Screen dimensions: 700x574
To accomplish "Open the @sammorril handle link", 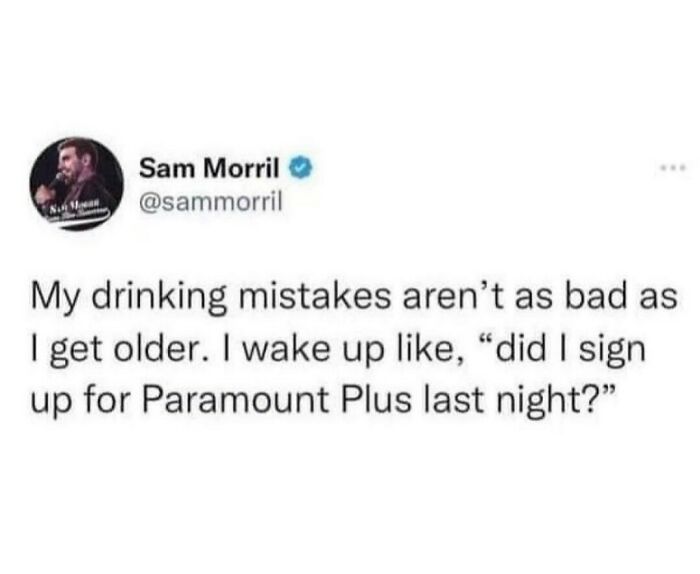I will pyautogui.click(x=211, y=202).
